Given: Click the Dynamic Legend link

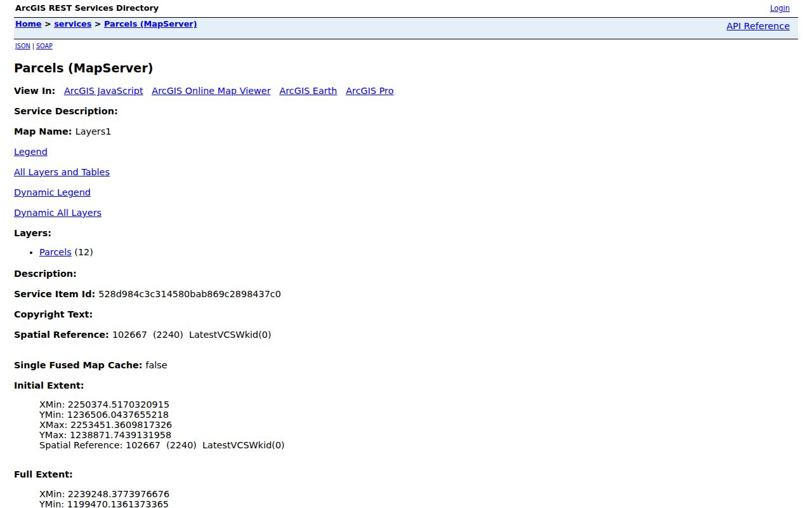Looking at the screenshot, I should 52,192.
